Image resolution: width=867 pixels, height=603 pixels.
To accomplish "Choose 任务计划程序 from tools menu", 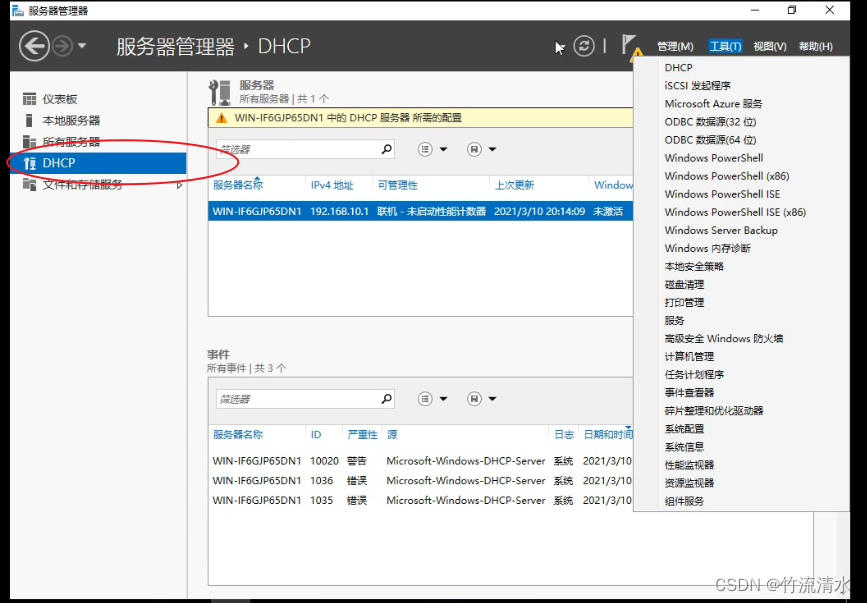I will [x=694, y=375].
